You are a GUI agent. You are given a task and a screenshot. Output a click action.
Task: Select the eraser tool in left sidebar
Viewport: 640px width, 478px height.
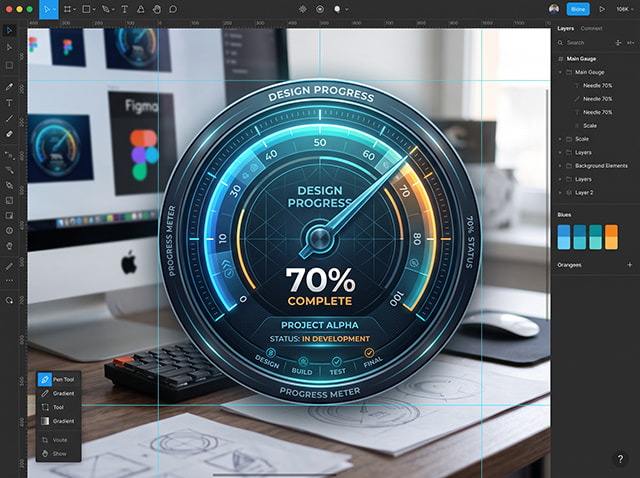(9, 134)
